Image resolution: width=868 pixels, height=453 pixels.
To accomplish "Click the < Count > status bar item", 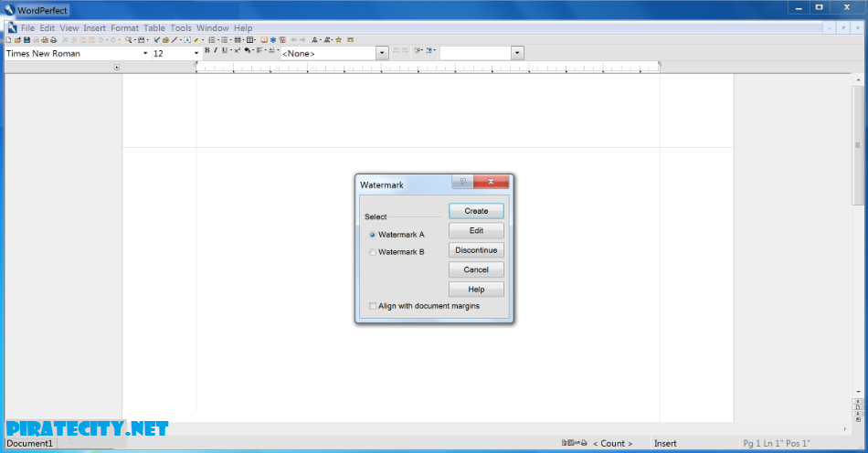I will [x=612, y=443].
